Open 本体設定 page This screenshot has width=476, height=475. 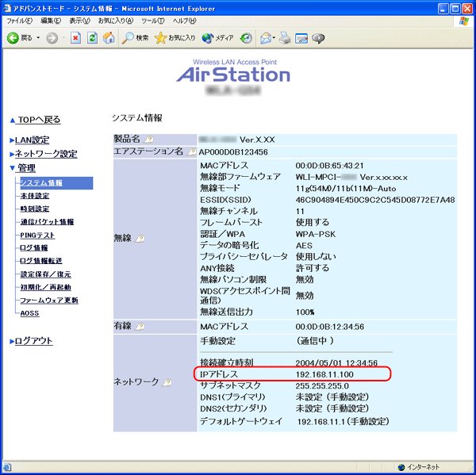35,196
